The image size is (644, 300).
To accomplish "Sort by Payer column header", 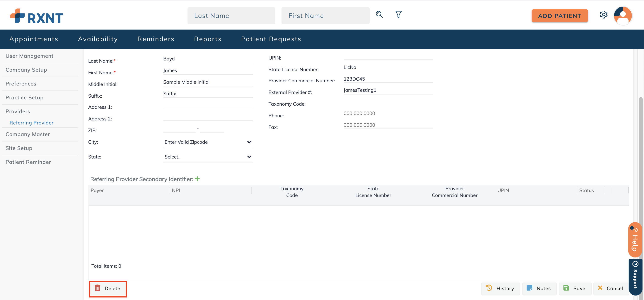I will click(97, 190).
